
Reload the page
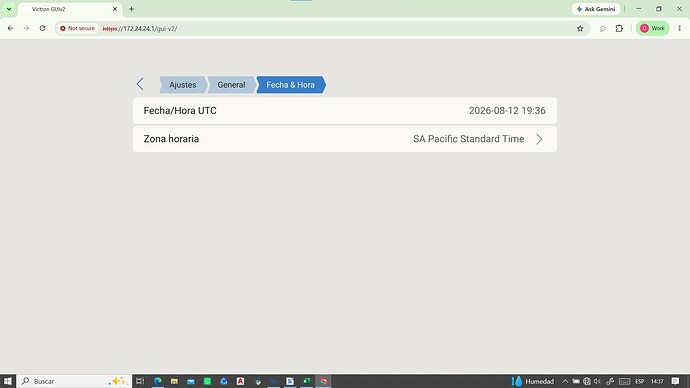click(x=43, y=28)
